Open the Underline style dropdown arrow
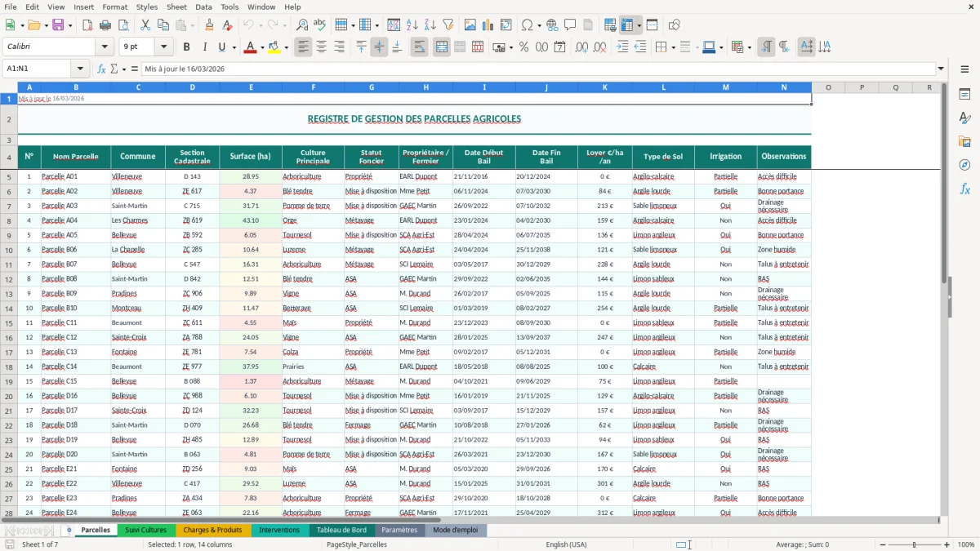The width and height of the screenshot is (980, 551). [x=234, y=47]
